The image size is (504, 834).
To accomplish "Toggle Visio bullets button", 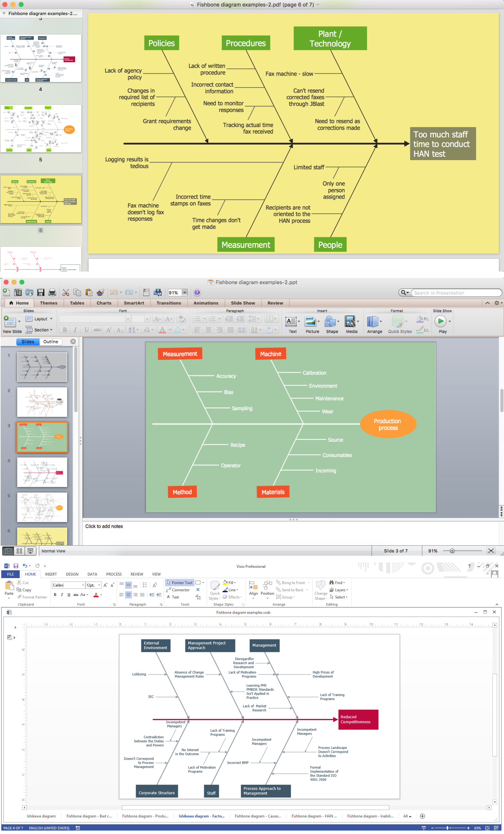I will click(145, 585).
